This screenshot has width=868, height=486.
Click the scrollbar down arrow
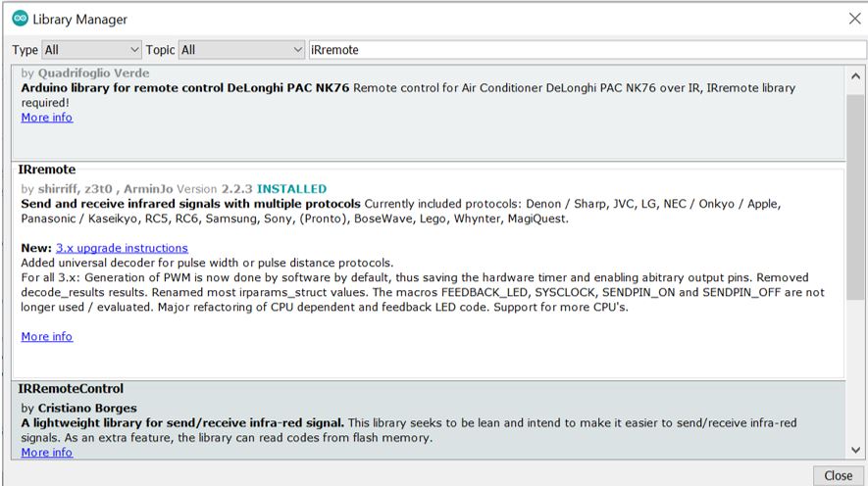click(x=856, y=449)
